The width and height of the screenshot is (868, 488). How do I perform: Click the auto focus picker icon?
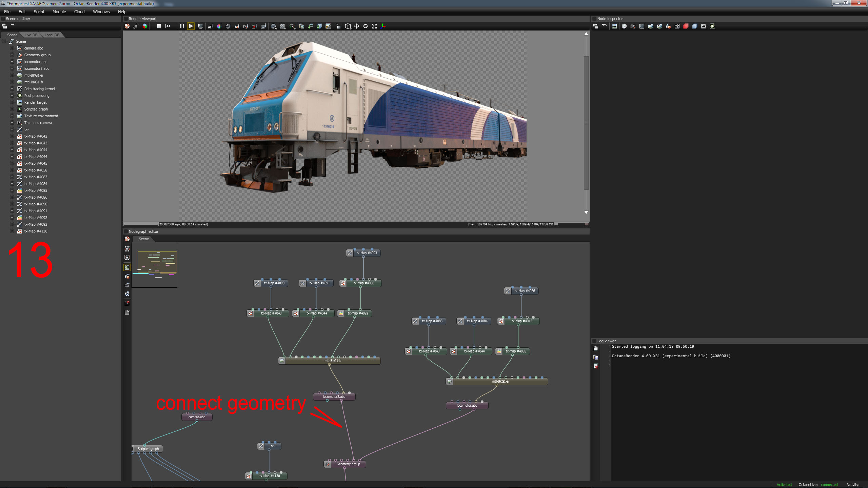(x=210, y=26)
